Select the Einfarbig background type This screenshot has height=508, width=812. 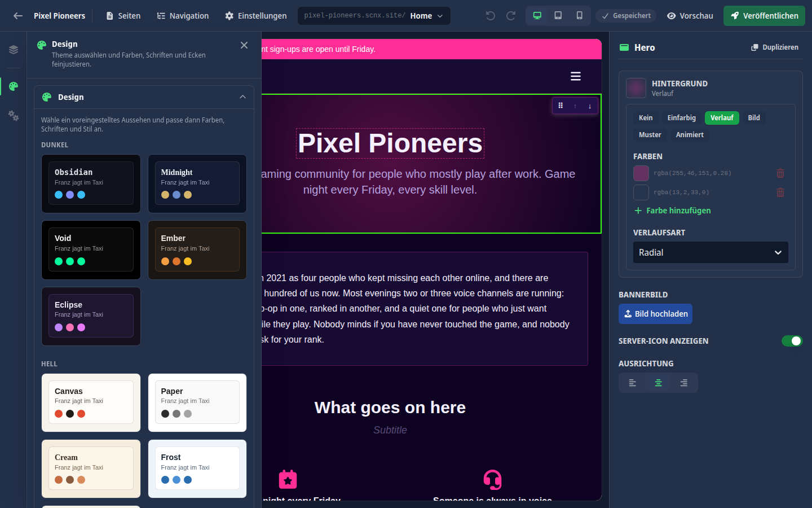coord(682,118)
